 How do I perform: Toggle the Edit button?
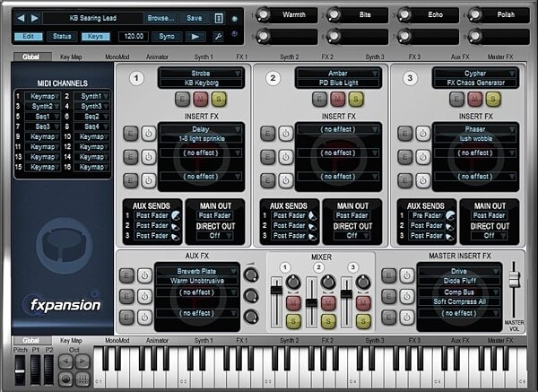coord(29,37)
